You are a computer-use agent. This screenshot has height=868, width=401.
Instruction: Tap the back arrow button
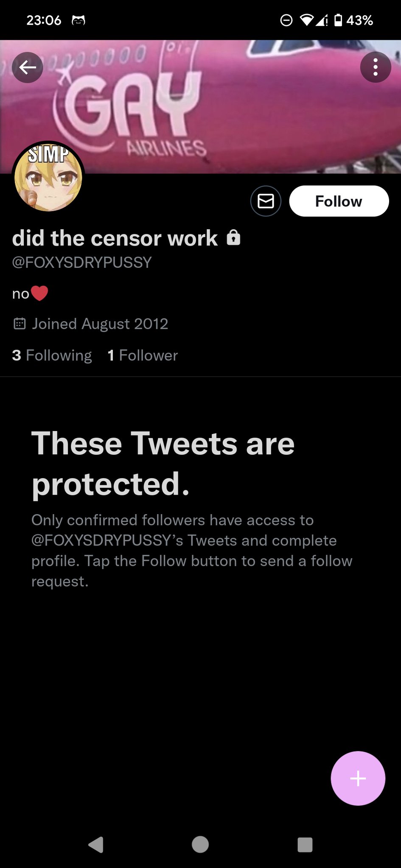point(28,67)
